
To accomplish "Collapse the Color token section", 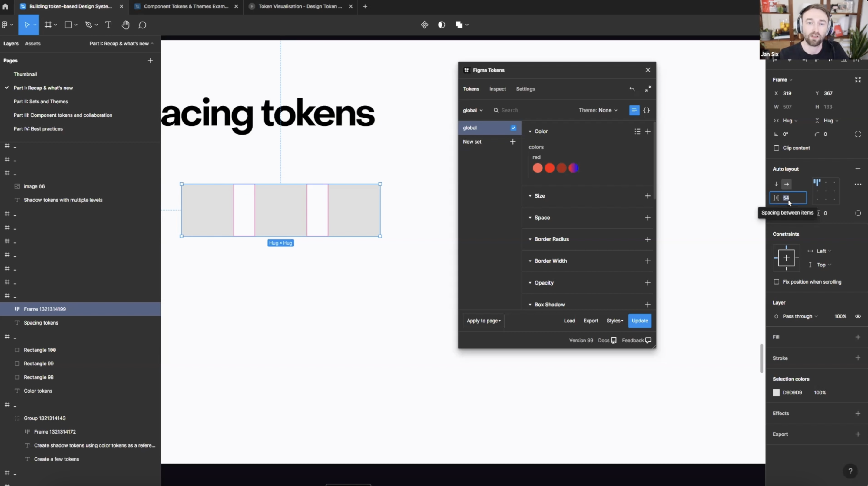I will pyautogui.click(x=530, y=131).
